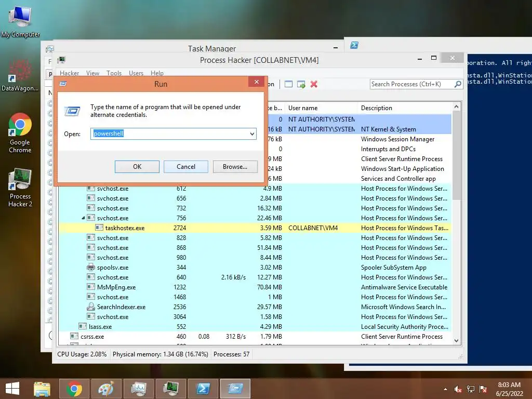This screenshot has height=399, width=532.
Task: Click Windows Session Manager description
Action: tap(397, 139)
